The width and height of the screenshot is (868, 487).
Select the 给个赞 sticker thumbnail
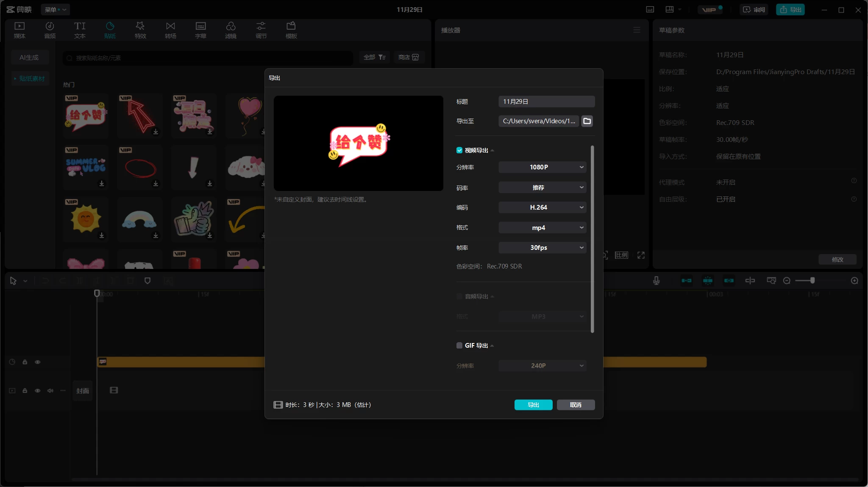(85, 116)
